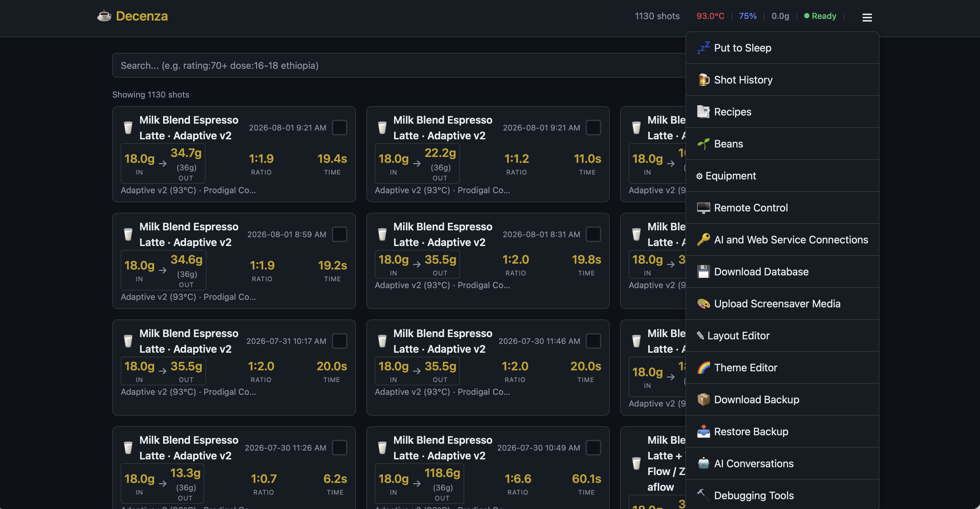
Task: Select the Remote Control monitor icon
Action: coord(703,208)
